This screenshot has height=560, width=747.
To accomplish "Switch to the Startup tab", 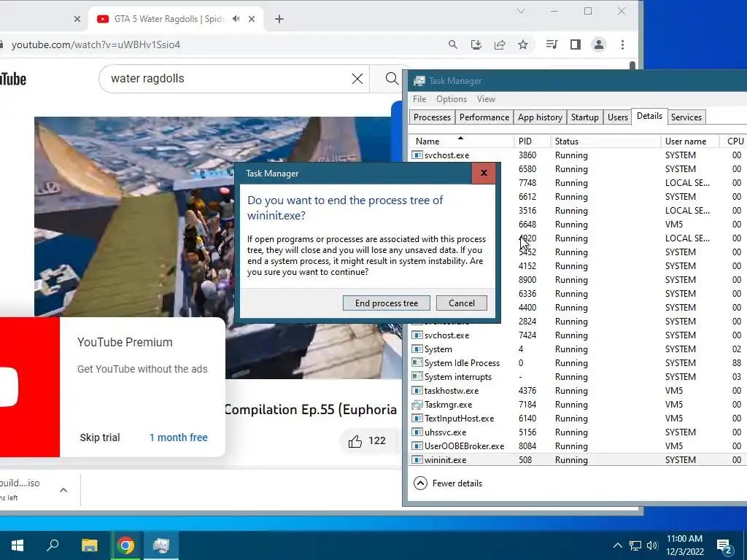I will tap(584, 117).
